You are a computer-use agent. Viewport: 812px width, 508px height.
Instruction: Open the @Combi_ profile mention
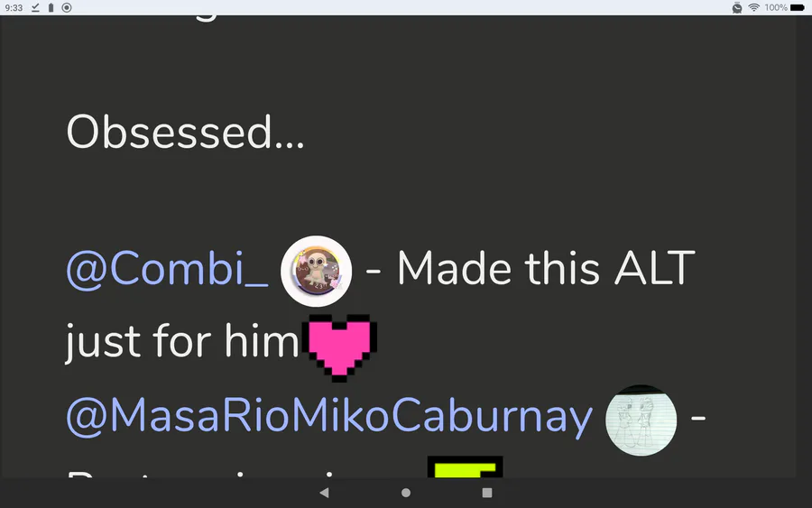[x=167, y=268]
